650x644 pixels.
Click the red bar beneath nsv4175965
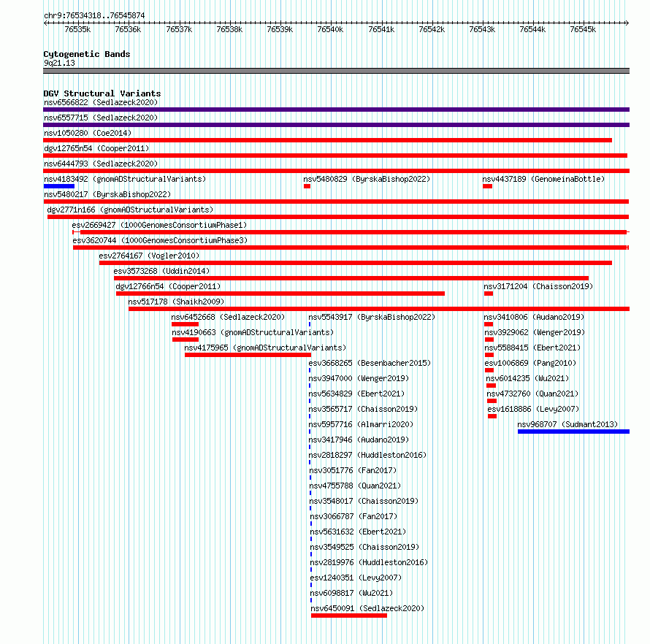pos(248,355)
